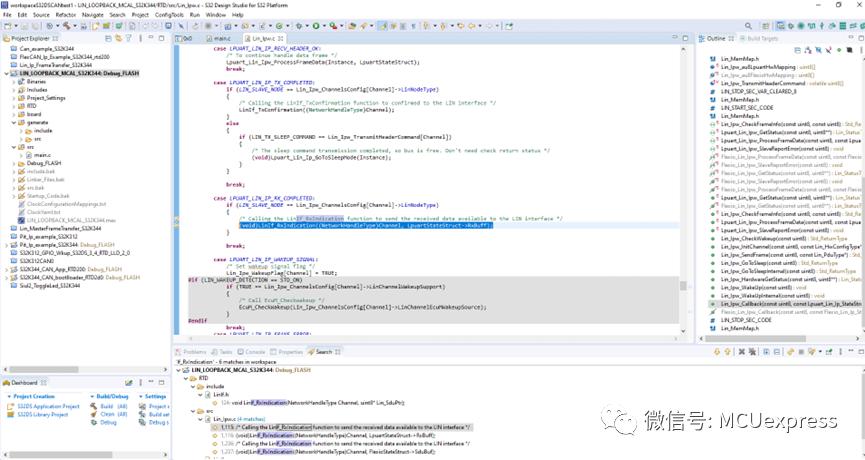This screenshot has width=865, height=460.
Task: Select Lin_MasterFrameTransfer_S32K344 project
Action: pos(60,228)
